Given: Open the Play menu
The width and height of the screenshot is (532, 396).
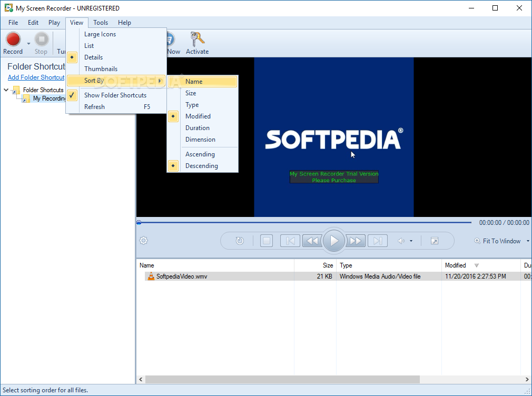Looking at the screenshot, I should pos(54,23).
